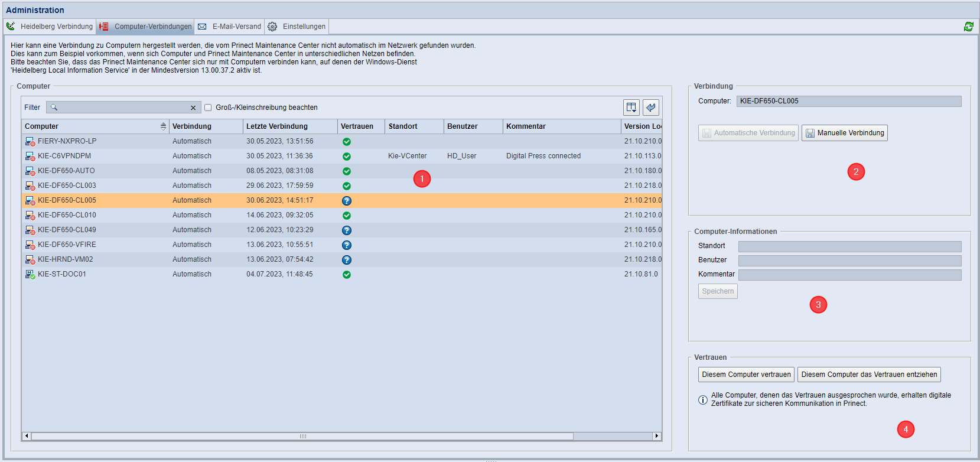
Task: Click the scrollbar right arrow of table
Action: [x=656, y=436]
